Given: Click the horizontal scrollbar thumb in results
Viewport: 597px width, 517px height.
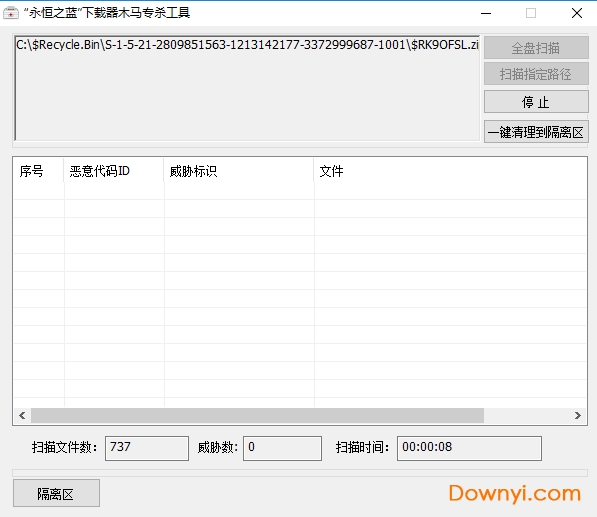Looking at the screenshot, I should [x=257, y=415].
